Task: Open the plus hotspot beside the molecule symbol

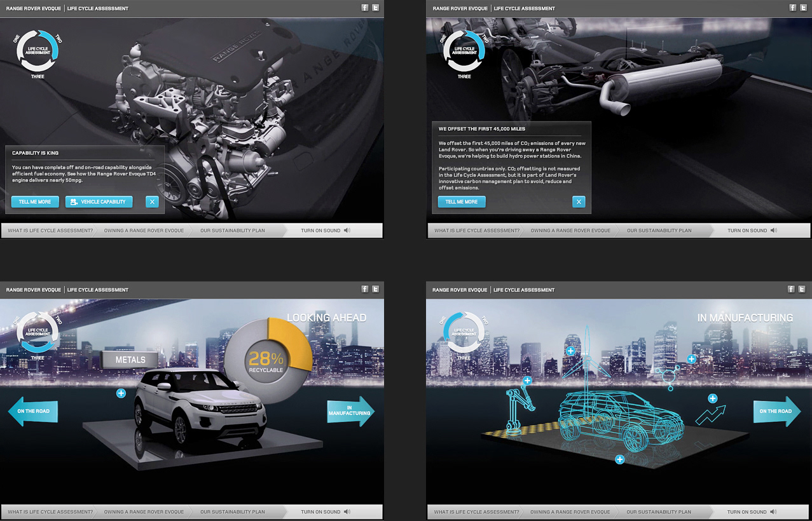Action: pos(691,359)
